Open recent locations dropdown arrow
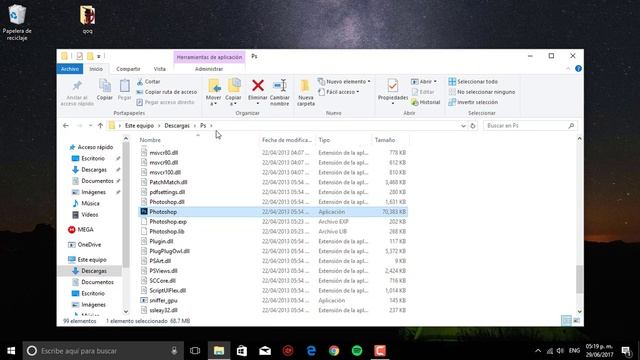This screenshot has height=360, width=640. tap(90, 126)
